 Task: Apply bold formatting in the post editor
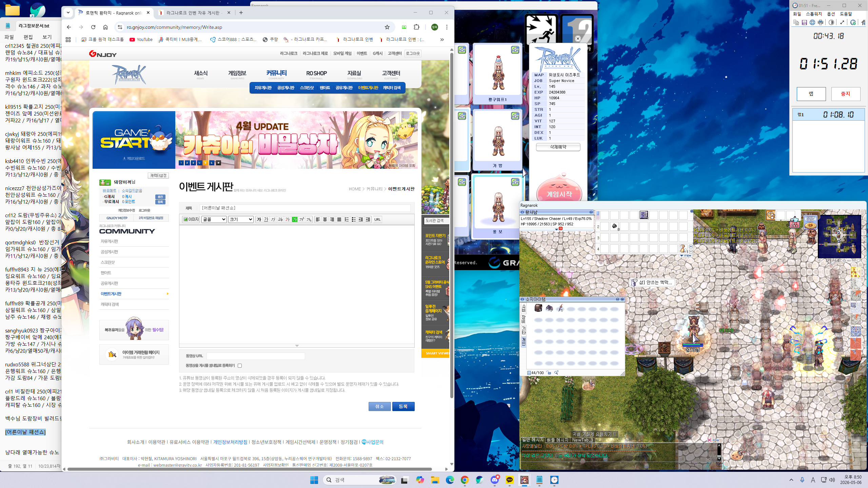[x=259, y=220]
